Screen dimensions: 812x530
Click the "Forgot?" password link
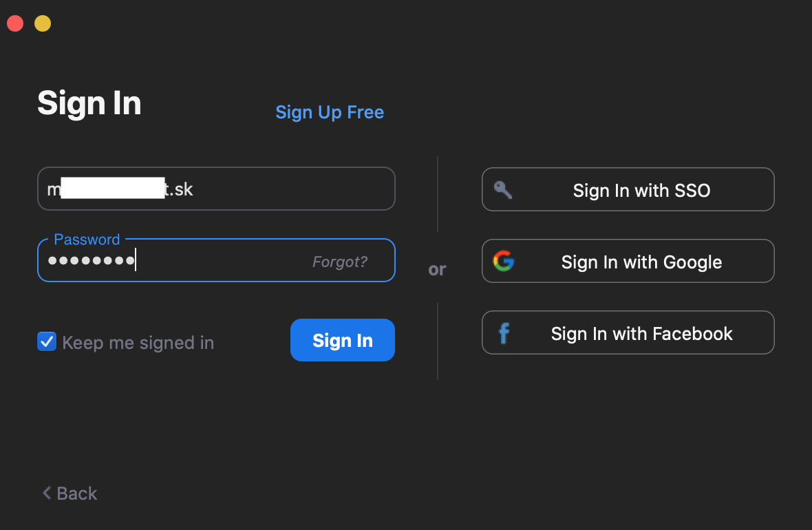340,262
